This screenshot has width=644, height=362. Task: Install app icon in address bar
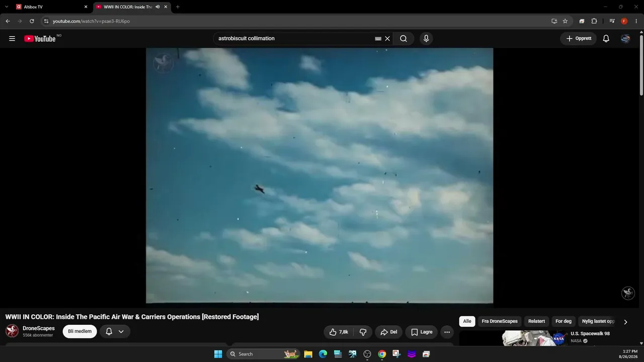[554, 21]
